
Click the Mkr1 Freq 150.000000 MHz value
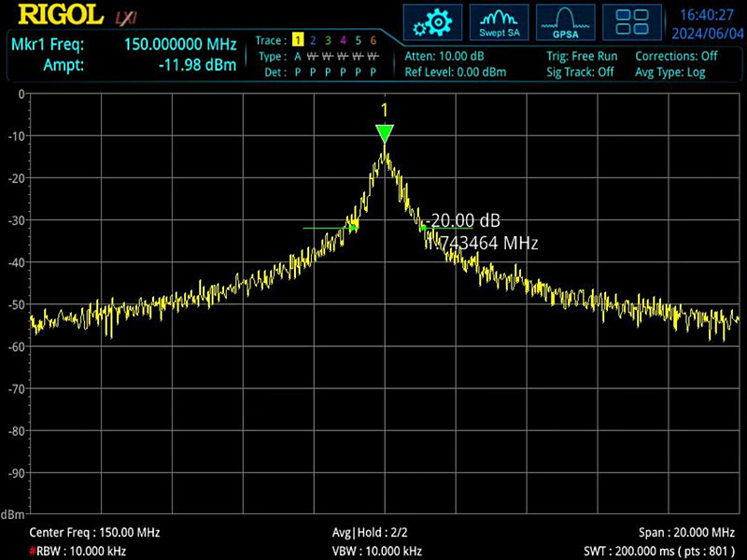tap(180, 44)
